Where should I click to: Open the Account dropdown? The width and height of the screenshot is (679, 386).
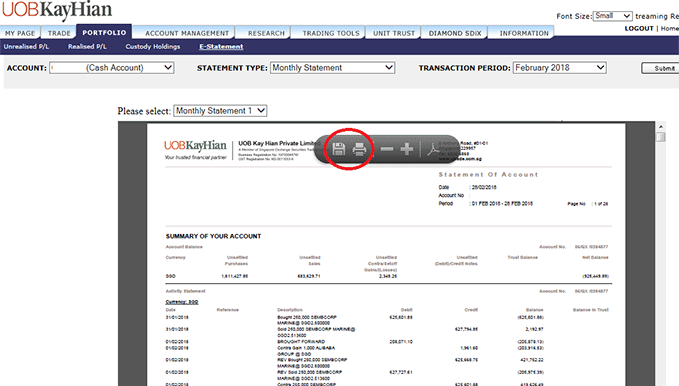click(112, 68)
